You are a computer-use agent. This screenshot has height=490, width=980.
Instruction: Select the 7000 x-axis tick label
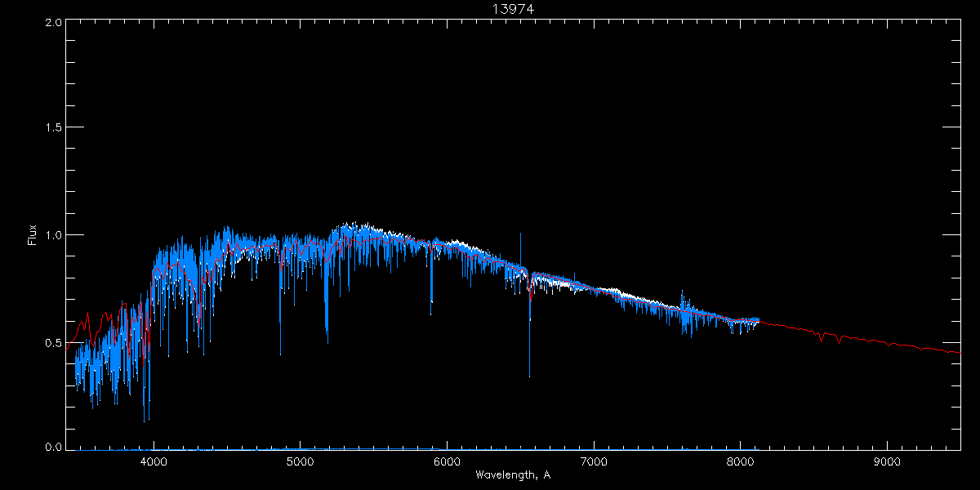tap(594, 461)
